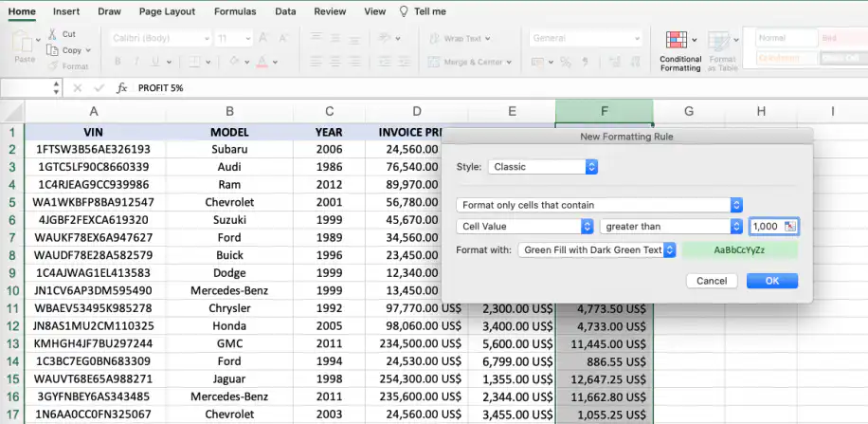
Task: Open the 'greater than' operator dropdown
Action: [671, 226]
